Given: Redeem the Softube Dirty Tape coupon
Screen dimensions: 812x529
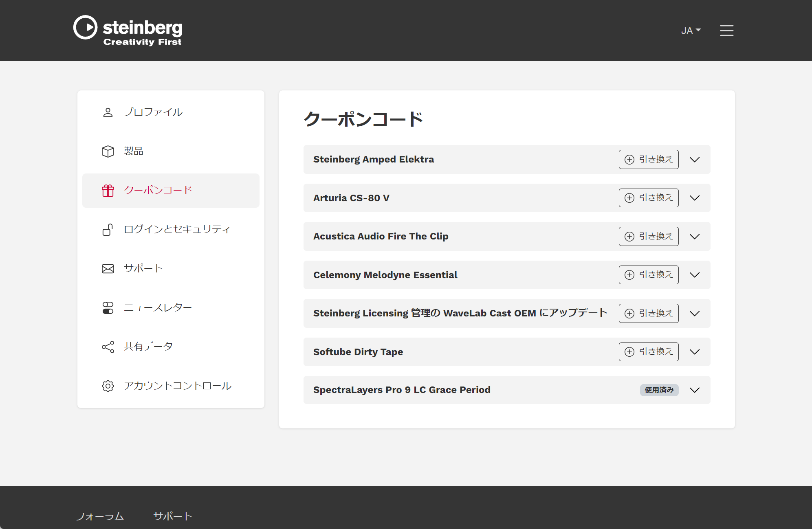Looking at the screenshot, I should tap(649, 352).
